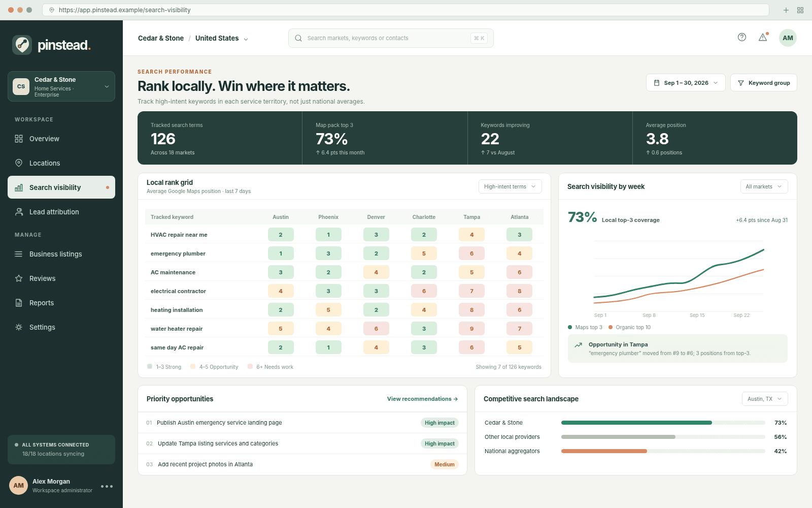Click the Cedar & Stone breadcrumb link
The width and height of the screenshot is (812, 508).
[x=161, y=38]
